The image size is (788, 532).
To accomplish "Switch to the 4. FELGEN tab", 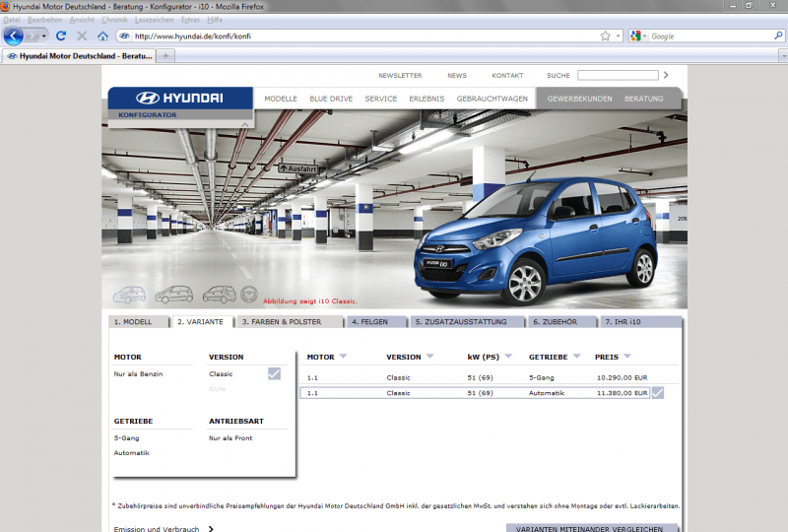I will [376, 322].
